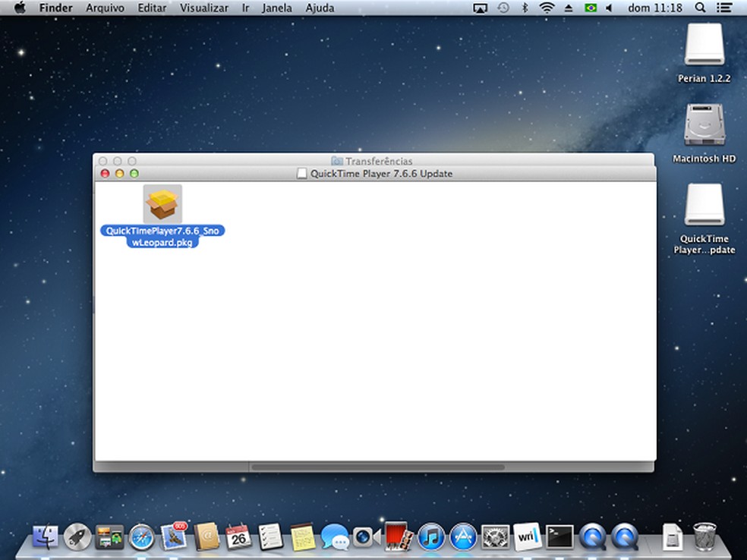Open the Wi-Fi status menu
Screen dimensions: 747x560
(547, 8)
